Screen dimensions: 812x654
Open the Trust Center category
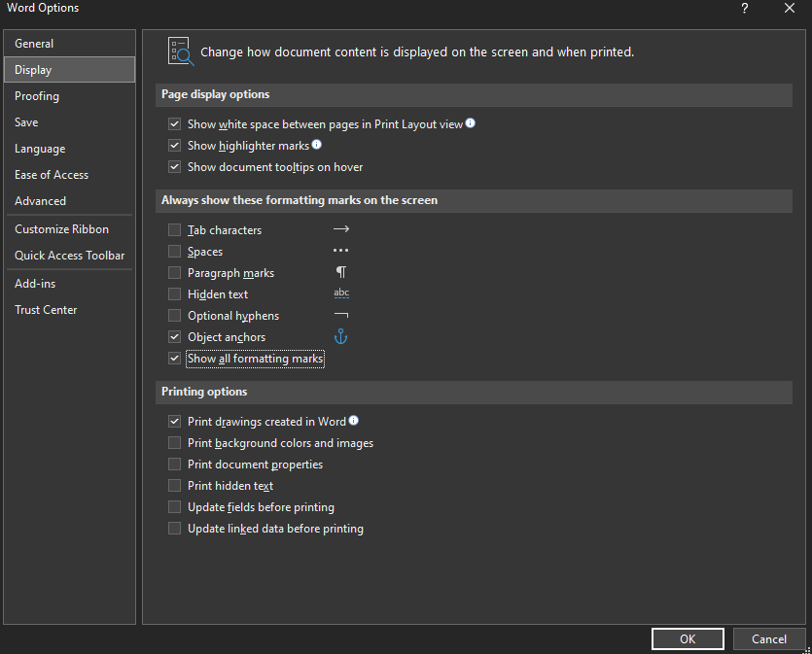pos(69,310)
